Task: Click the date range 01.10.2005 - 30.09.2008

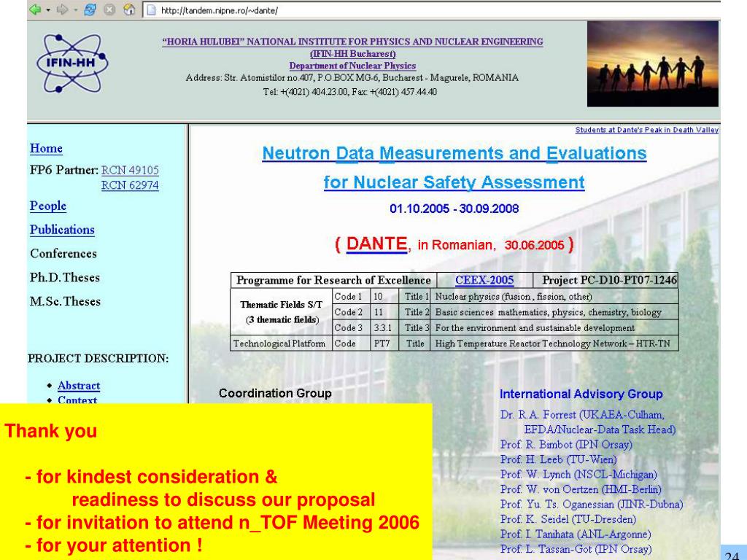Action: click(454, 209)
